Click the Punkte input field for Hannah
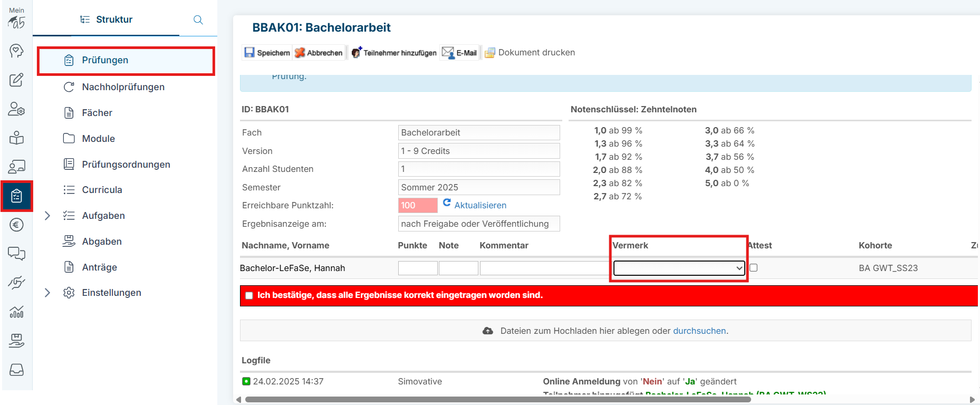 tap(417, 268)
